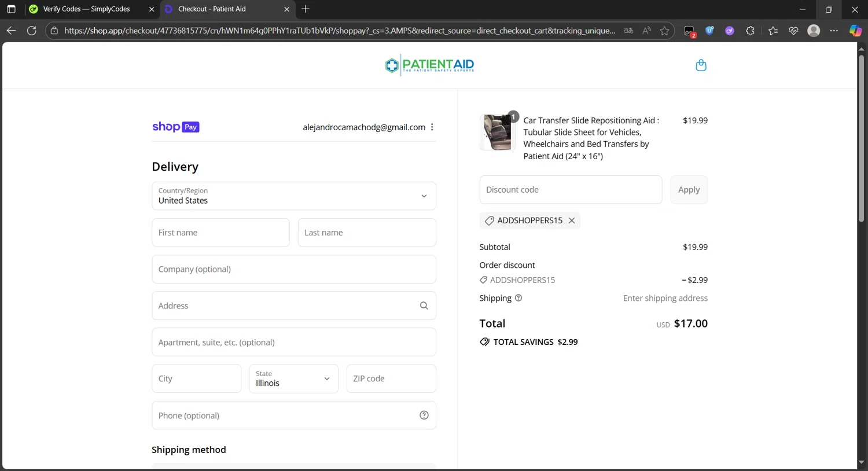The height and width of the screenshot is (471, 868).
Task: Open Bitwarden shield extension
Action: tap(709, 31)
